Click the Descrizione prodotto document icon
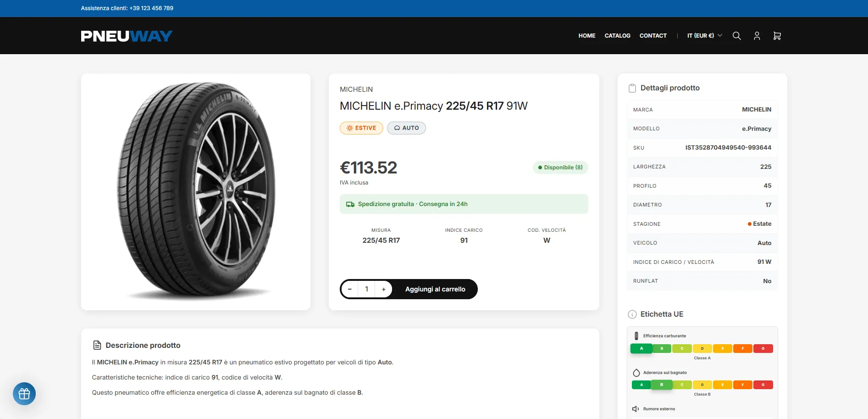The width and height of the screenshot is (868, 419). coord(97,345)
